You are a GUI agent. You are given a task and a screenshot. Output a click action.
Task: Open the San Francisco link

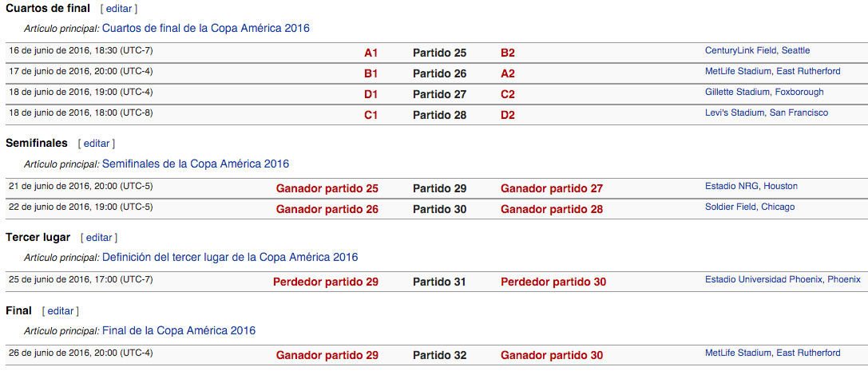pyautogui.click(x=799, y=113)
